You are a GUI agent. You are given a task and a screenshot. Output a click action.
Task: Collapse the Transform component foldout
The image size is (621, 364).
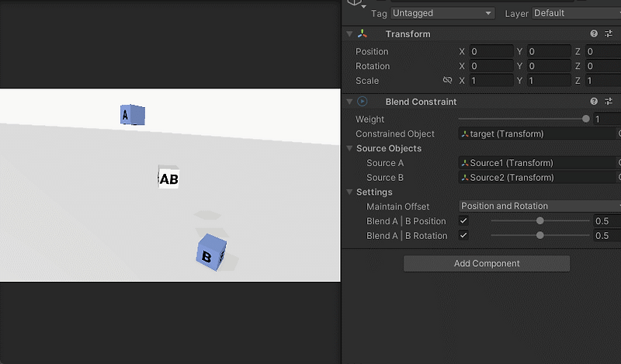(349, 34)
